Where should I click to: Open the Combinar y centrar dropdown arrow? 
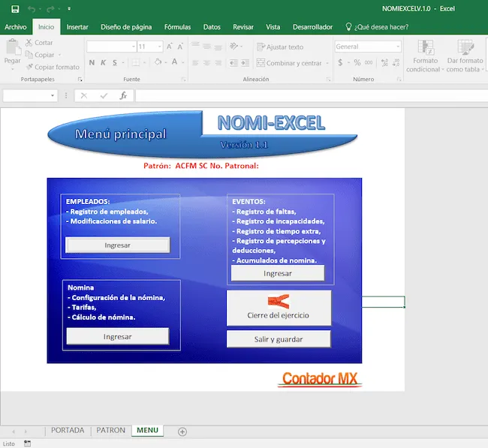tap(327, 63)
